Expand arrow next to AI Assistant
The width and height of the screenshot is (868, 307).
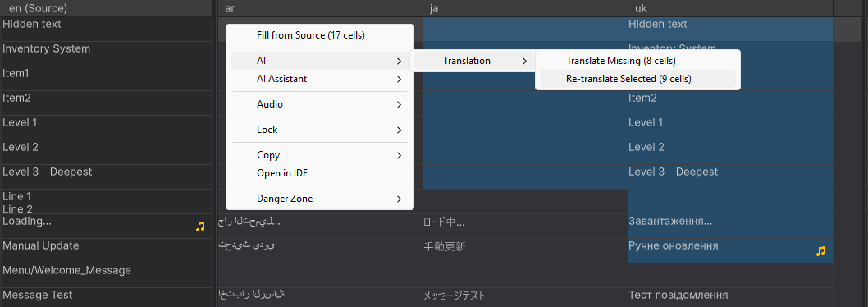pyautogui.click(x=399, y=80)
